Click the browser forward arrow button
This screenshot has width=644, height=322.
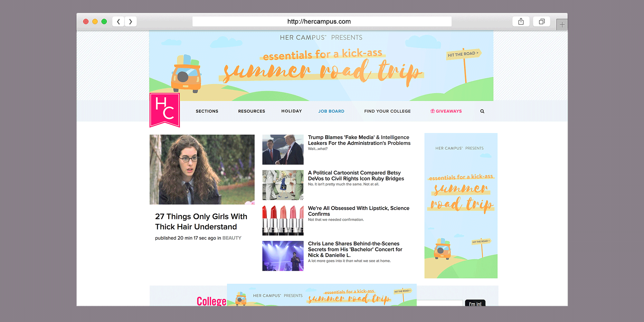point(130,22)
